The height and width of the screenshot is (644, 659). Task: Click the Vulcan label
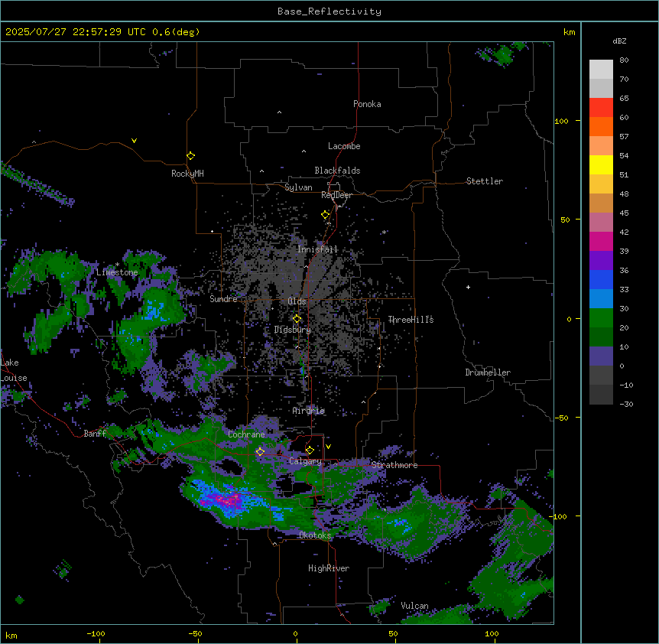414,606
